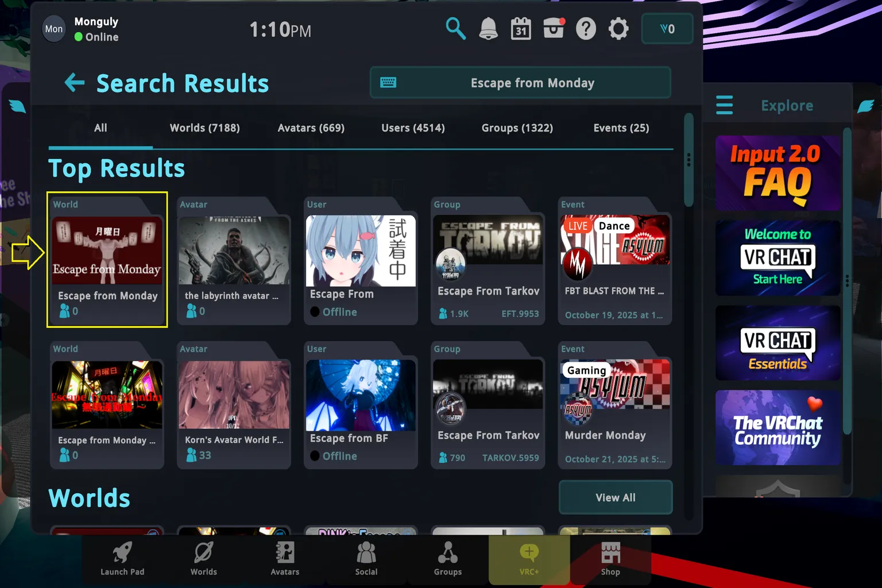Viewport: 882px width, 588px height.
Task: Select the All tab
Action: 100,128
